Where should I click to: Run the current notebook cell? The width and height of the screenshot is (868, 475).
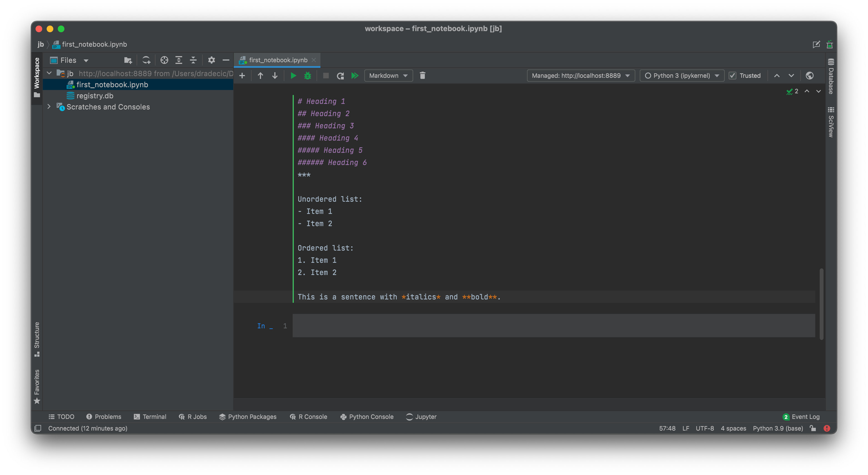click(x=293, y=76)
